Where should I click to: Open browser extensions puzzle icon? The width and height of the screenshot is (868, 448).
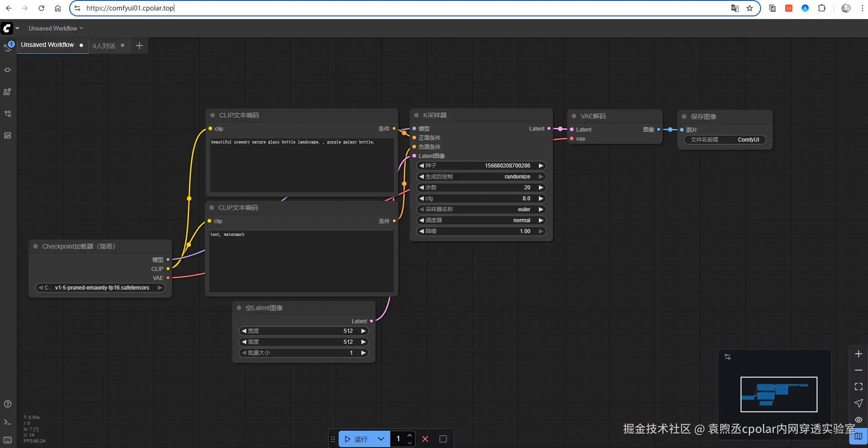822,8
